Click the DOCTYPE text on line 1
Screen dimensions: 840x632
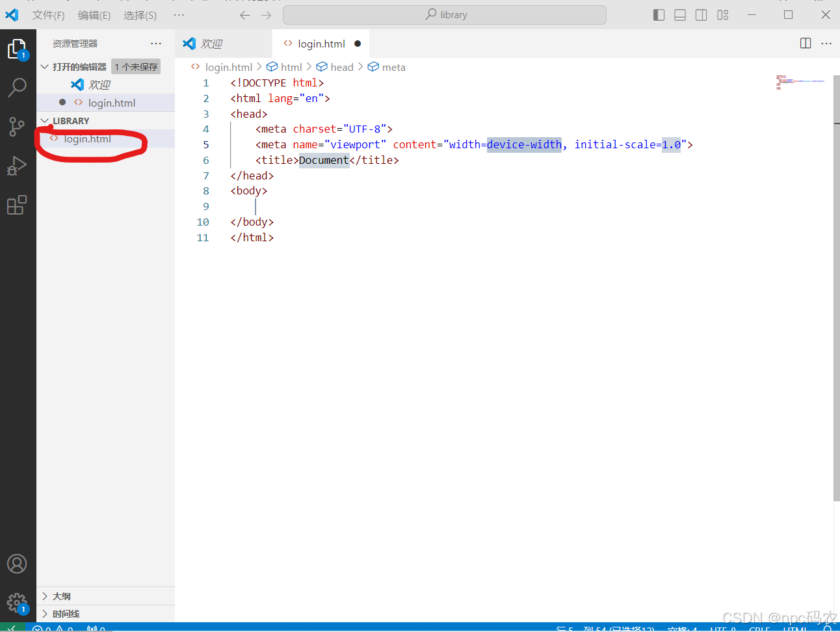point(264,83)
